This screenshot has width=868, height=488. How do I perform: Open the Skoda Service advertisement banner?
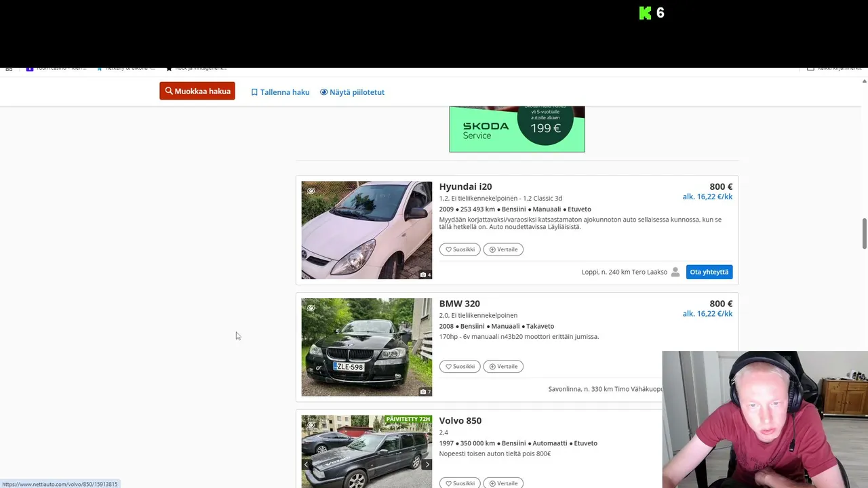click(517, 129)
